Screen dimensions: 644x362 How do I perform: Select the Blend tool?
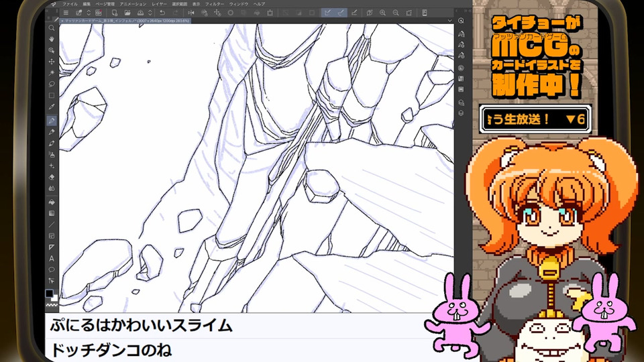(52, 188)
